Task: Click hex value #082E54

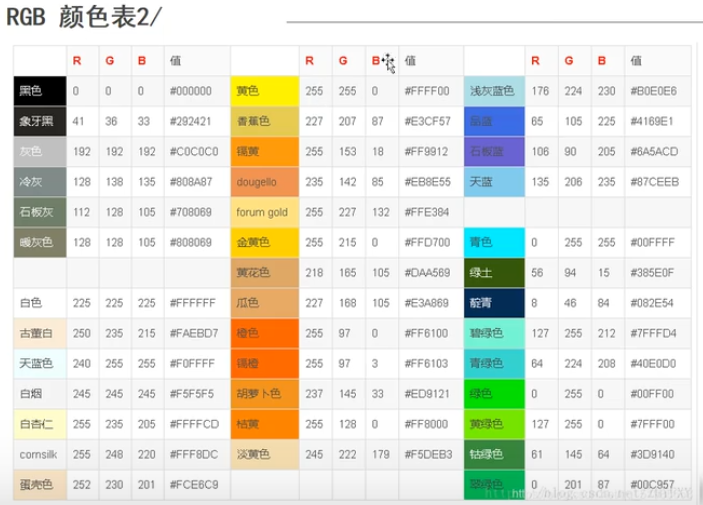Action: [x=652, y=303]
